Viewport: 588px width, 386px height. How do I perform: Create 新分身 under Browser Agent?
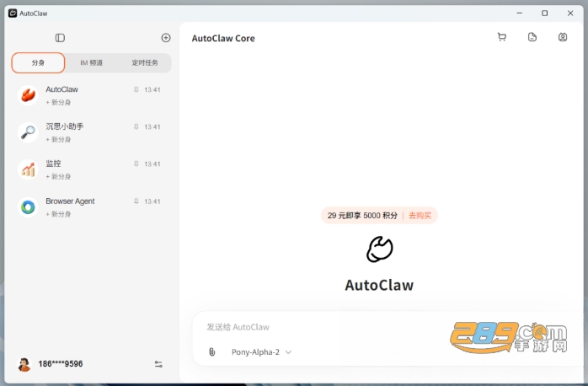point(58,214)
